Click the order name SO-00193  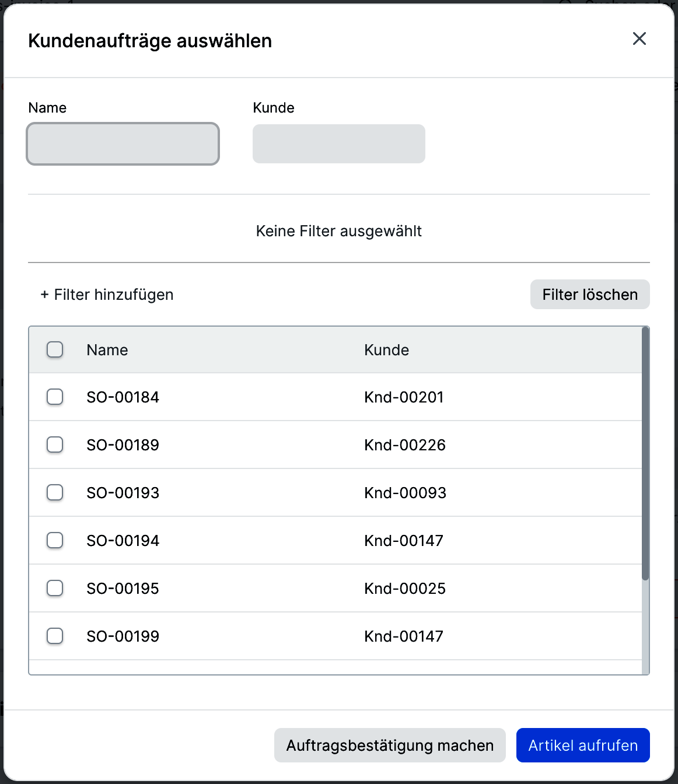pyautogui.click(x=123, y=493)
